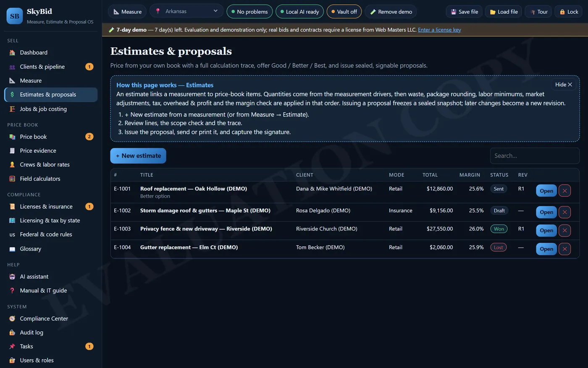Click the Local AI ready status pill

[299, 12]
